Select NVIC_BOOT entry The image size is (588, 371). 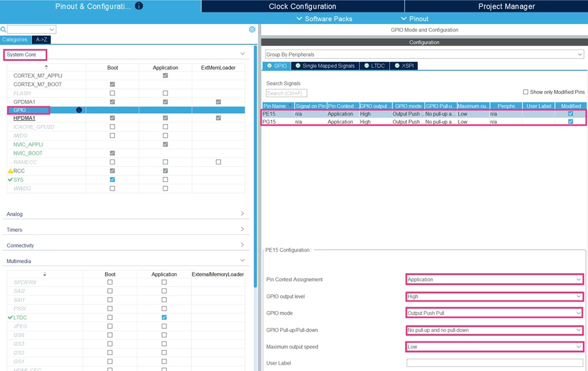pyautogui.click(x=28, y=153)
